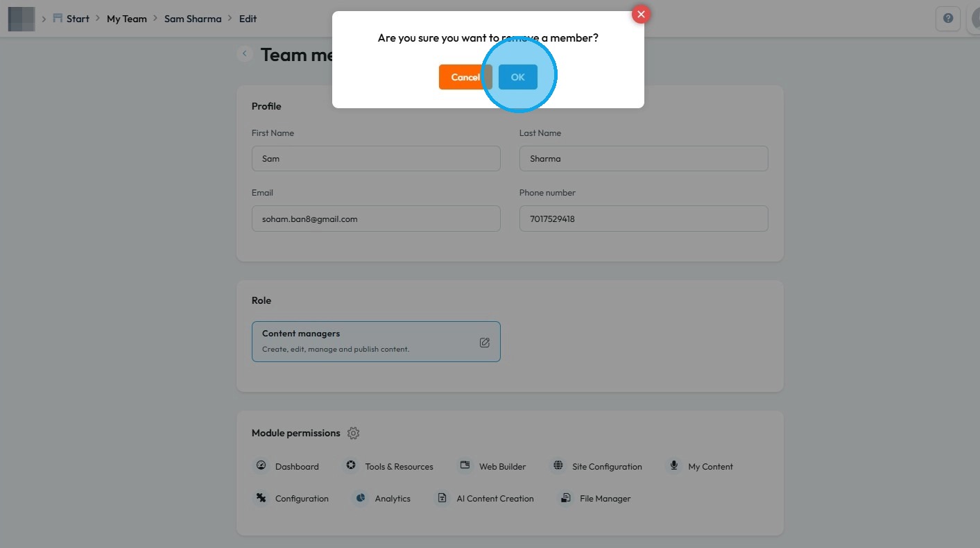Click the Analytics pie chart icon
980x548 pixels.
(361, 498)
